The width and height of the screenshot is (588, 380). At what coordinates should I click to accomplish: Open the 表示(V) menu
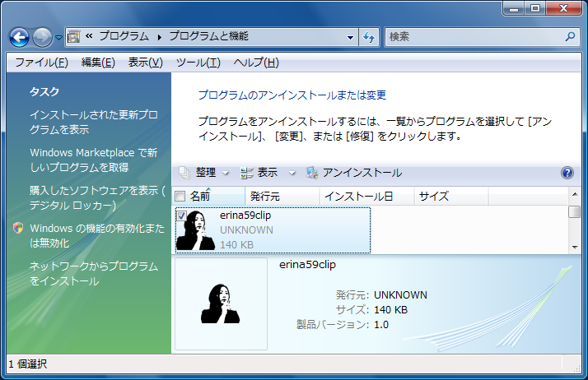(146, 63)
